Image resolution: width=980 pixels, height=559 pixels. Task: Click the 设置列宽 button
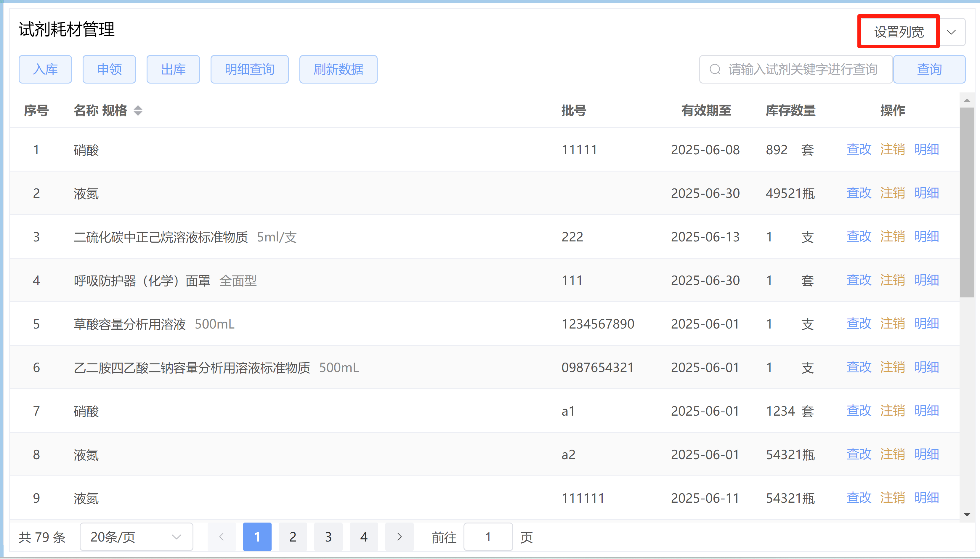coord(898,32)
